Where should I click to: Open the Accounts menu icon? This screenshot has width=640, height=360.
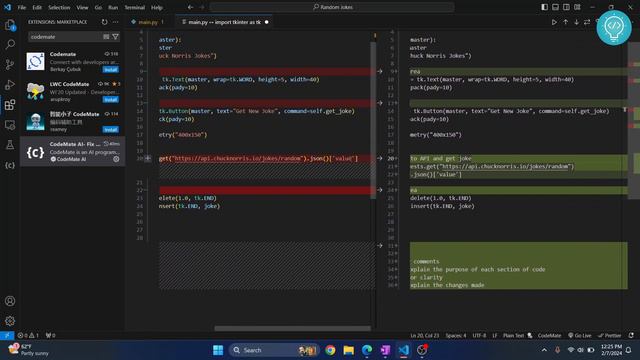pos(10,301)
